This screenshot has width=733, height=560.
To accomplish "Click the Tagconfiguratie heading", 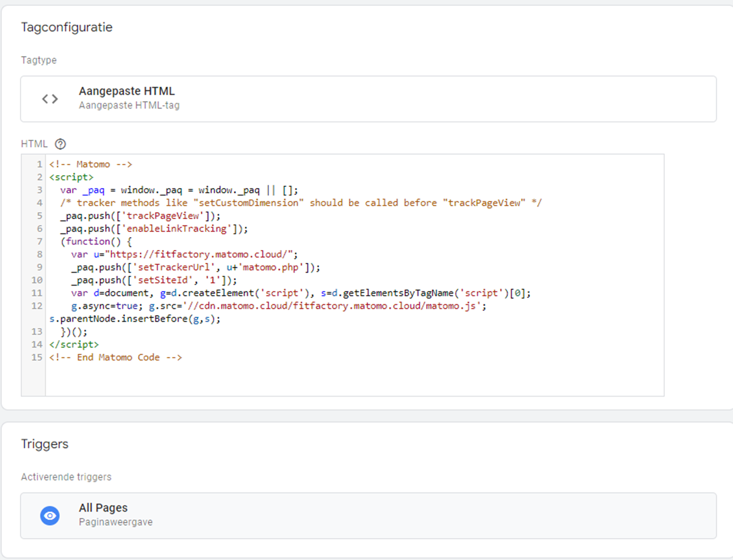I will pyautogui.click(x=66, y=27).
